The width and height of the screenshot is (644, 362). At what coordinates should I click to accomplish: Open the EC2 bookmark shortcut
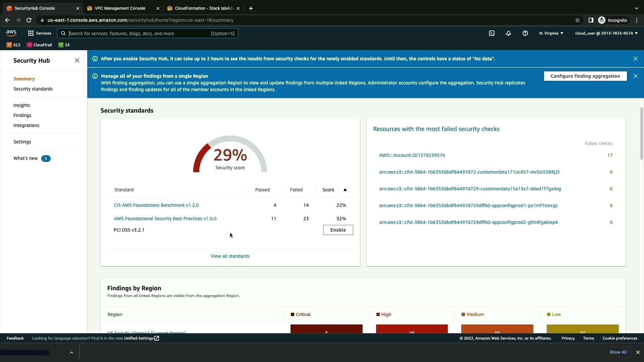tap(13, 45)
